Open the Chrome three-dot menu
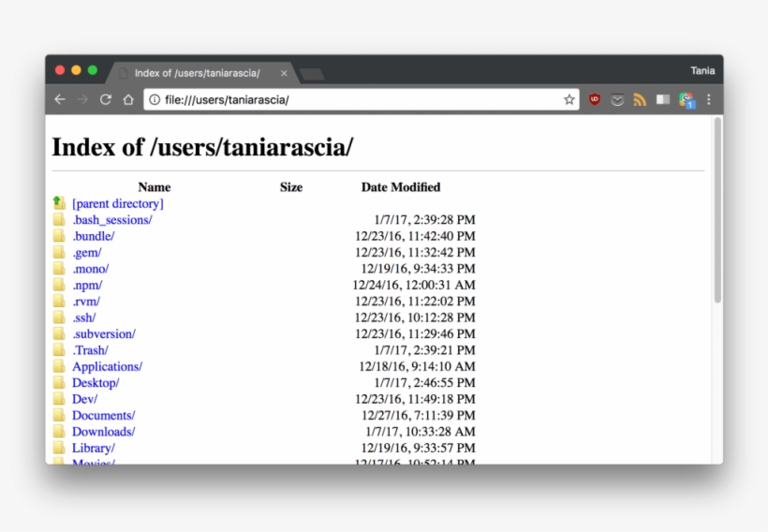 708,99
